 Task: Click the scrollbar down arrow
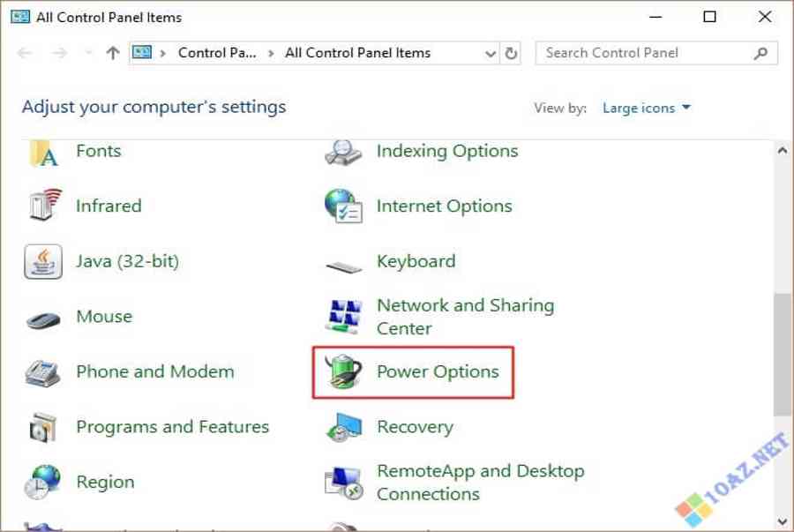pos(783,521)
